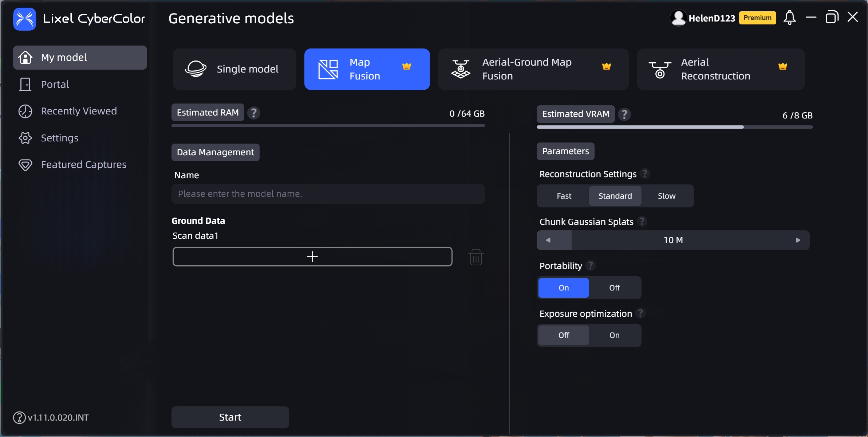Viewport: 868px width, 437px height.
Task: Click the Estimated VRAM help icon
Action: [x=624, y=114]
